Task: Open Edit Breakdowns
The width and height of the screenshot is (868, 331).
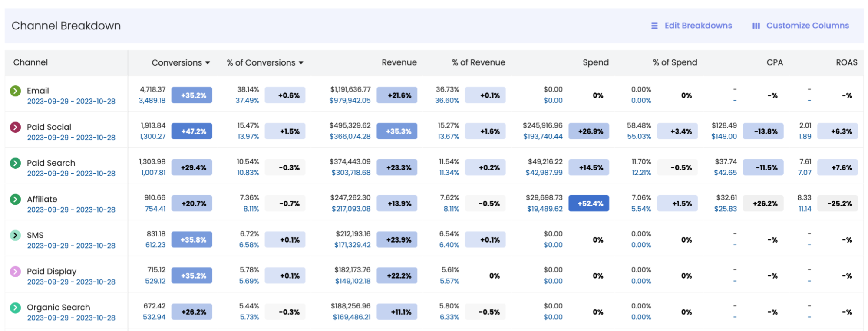Action: (698, 26)
